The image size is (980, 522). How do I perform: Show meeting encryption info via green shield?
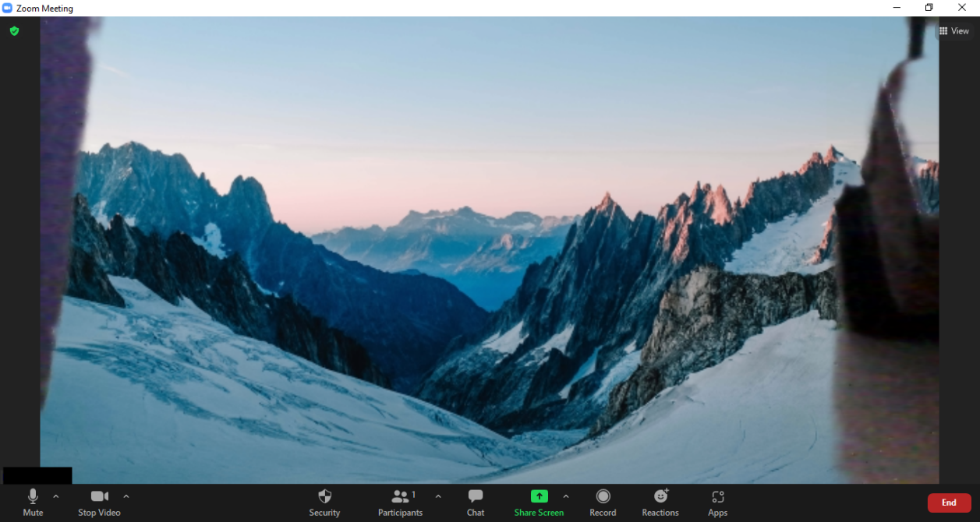[14, 31]
